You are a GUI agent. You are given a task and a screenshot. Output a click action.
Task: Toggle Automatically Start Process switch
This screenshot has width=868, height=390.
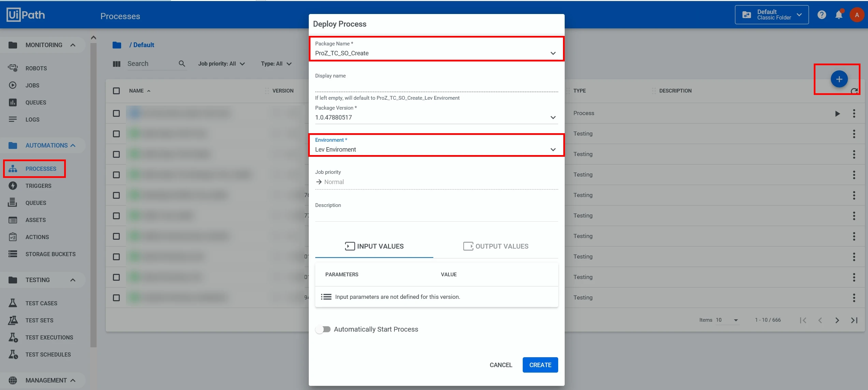pyautogui.click(x=323, y=329)
